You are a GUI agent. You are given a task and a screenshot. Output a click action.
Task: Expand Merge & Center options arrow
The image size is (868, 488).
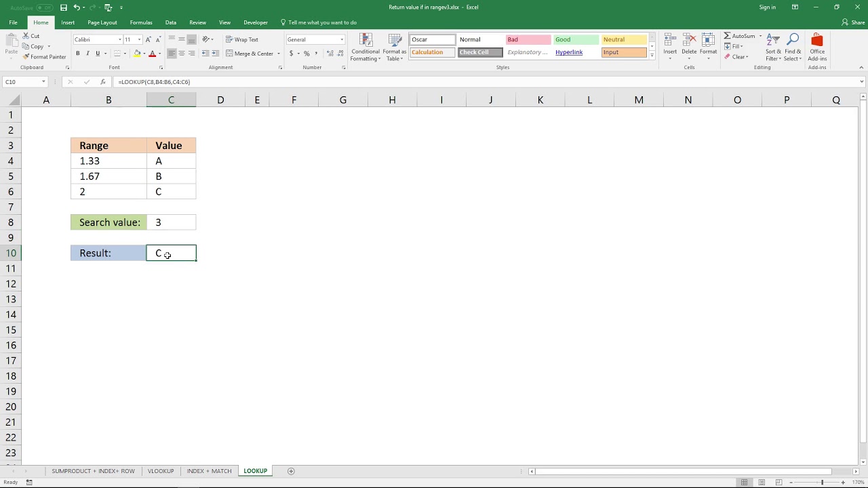[278, 54]
